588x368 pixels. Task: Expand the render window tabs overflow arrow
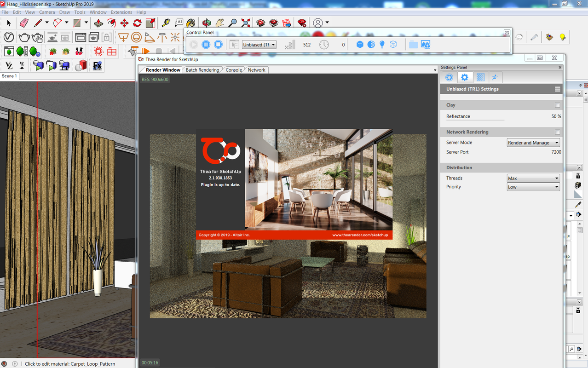click(435, 70)
